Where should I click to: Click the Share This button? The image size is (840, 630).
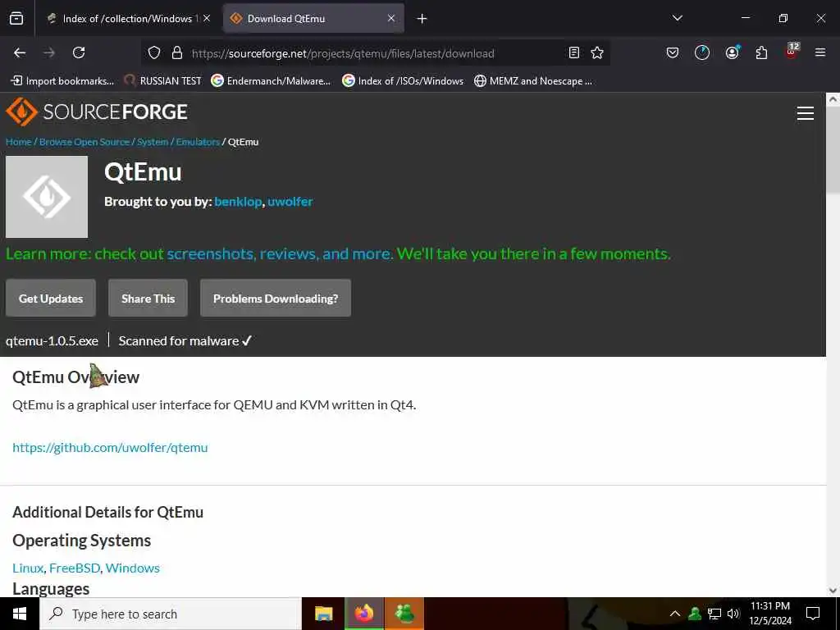(x=148, y=299)
